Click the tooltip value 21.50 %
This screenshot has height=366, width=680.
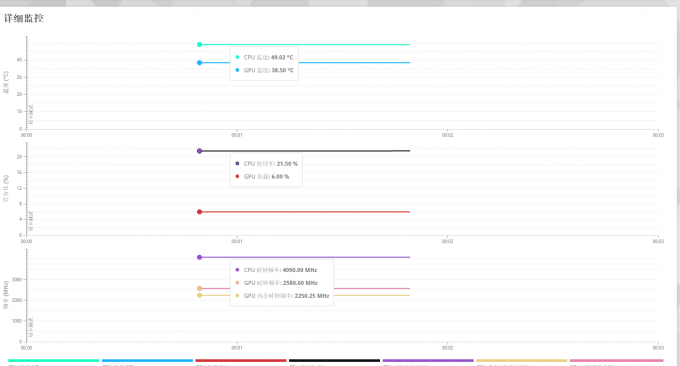click(287, 164)
